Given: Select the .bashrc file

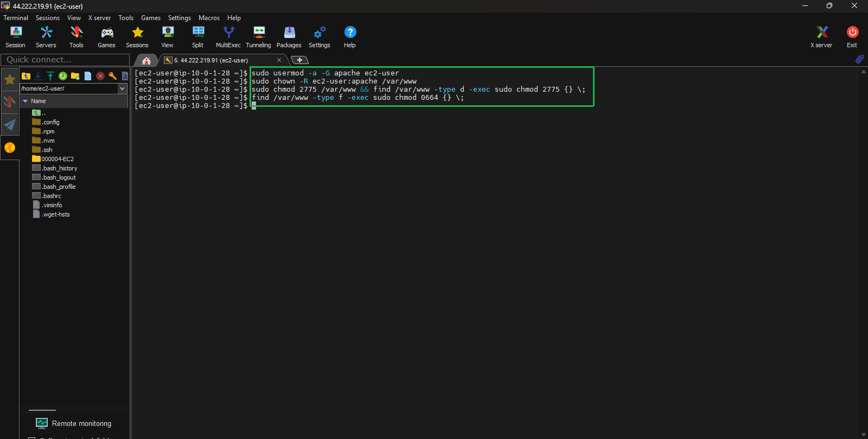Looking at the screenshot, I should tap(47, 196).
